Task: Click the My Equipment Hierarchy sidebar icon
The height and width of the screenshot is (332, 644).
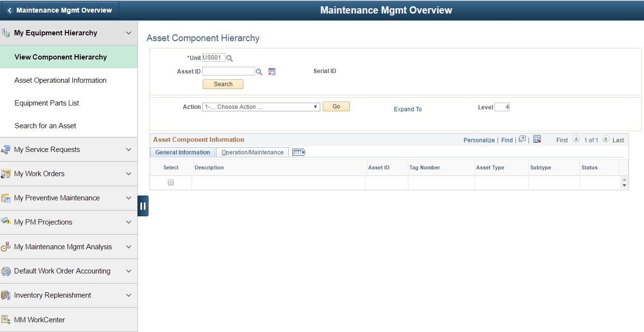Action: point(6,32)
